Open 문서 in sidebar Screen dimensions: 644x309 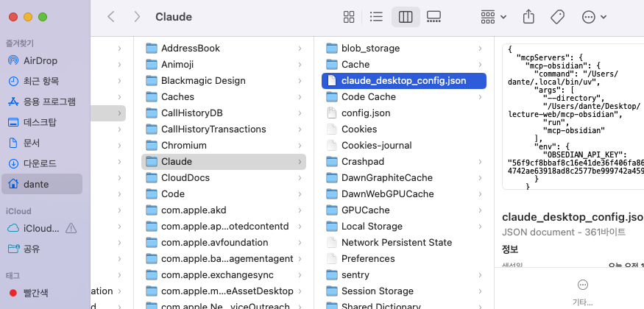coord(42,143)
